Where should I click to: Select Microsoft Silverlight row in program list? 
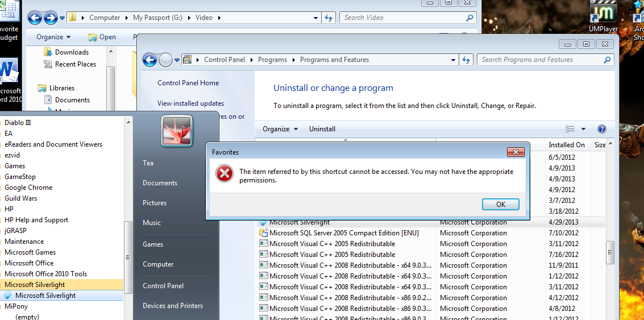tap(430, 222)
